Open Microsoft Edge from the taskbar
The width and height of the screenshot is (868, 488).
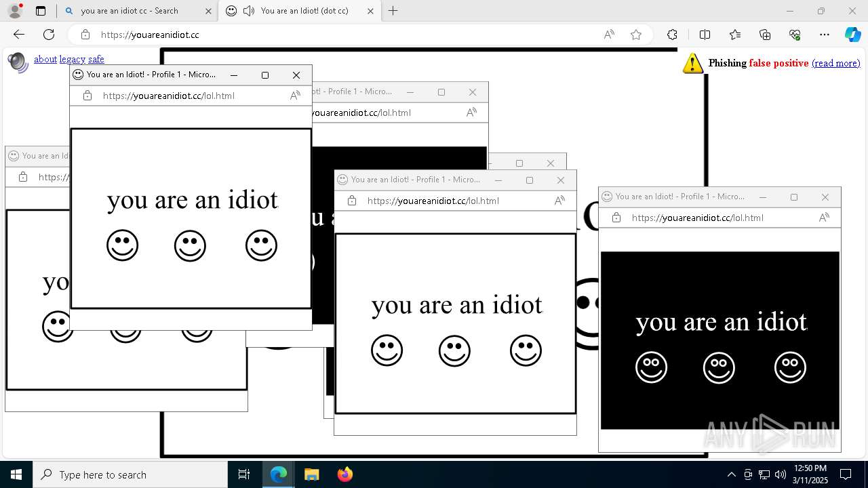coord(279,474)
